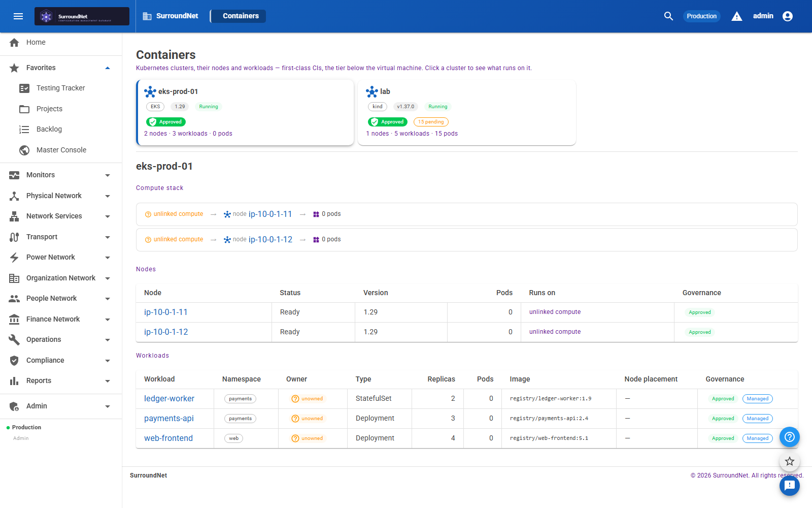
Task: Click the eks-prod-01 cluster helm icon
Action: click(x=150, y=91)
